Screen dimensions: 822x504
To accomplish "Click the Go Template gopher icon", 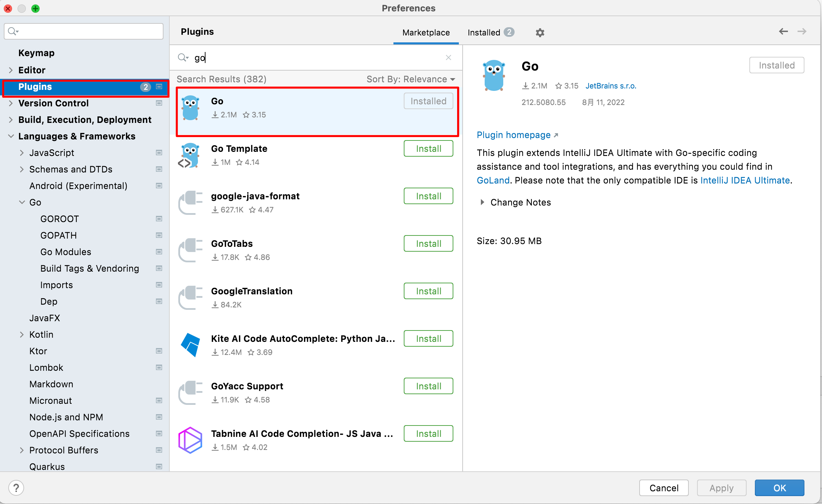I will tap(189, 156).
